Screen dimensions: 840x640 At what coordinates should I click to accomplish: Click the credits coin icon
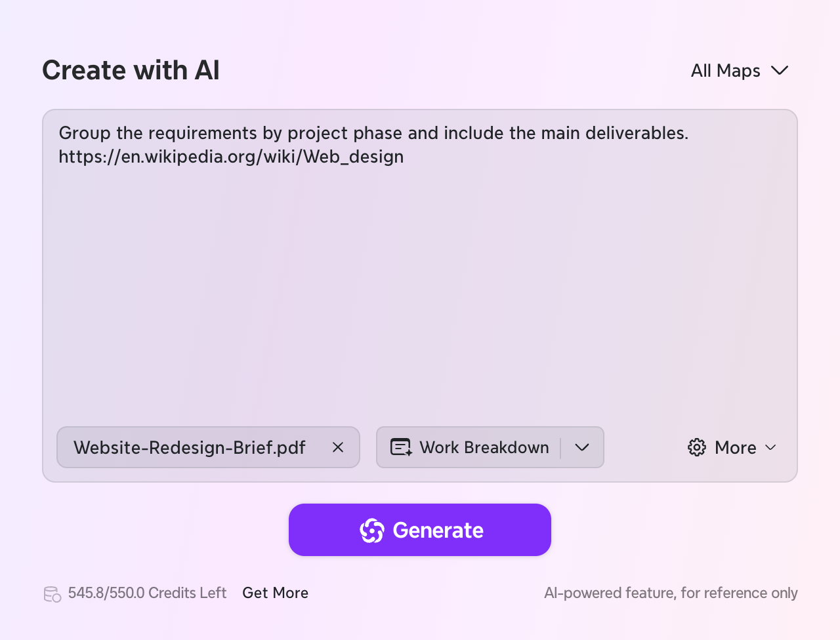(52, 594)
